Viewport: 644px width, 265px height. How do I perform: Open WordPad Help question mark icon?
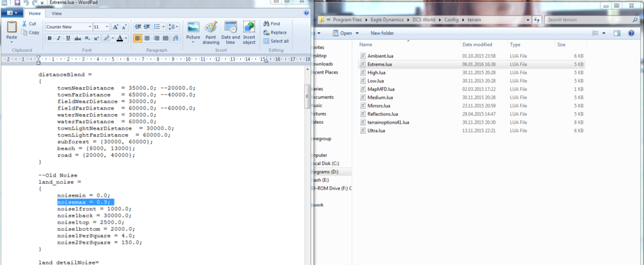pos(306,13)
